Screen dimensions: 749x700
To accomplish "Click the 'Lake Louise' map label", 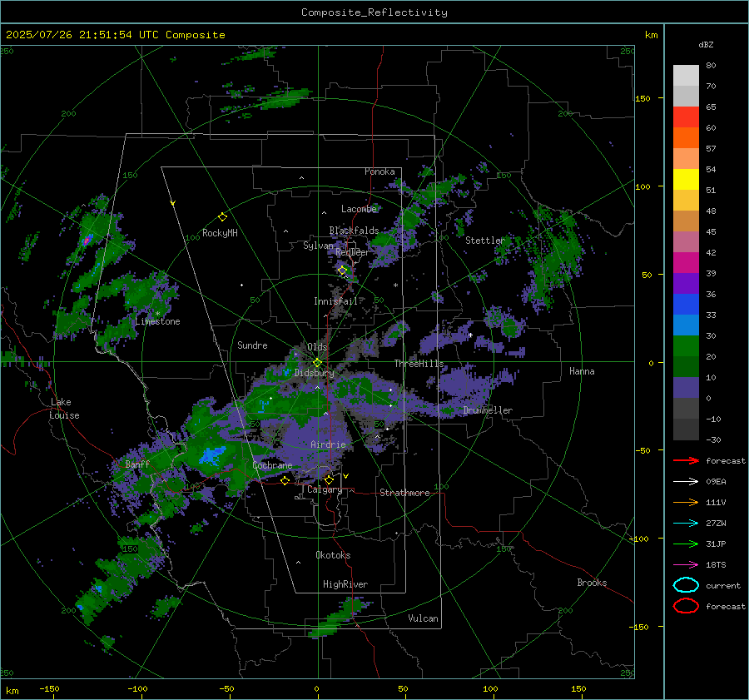I will tap(64, 409).
